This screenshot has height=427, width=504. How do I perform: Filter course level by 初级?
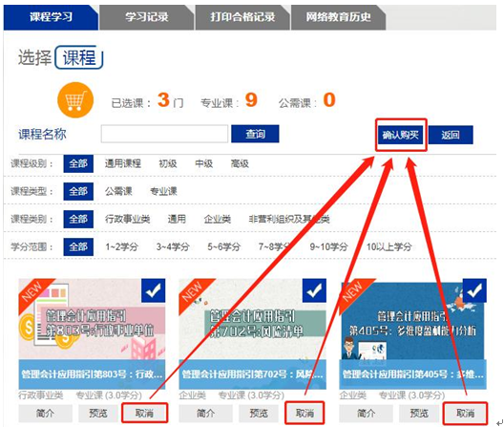(168, 163)
